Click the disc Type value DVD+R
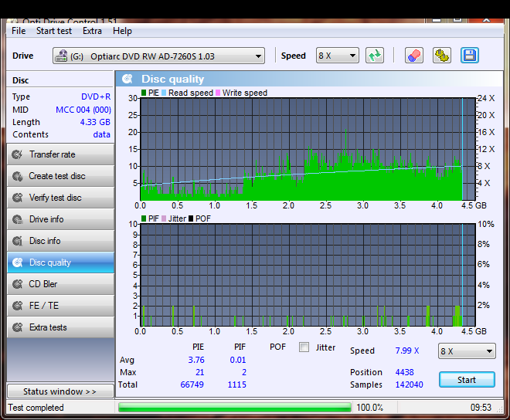 click(x=96, y=97)
